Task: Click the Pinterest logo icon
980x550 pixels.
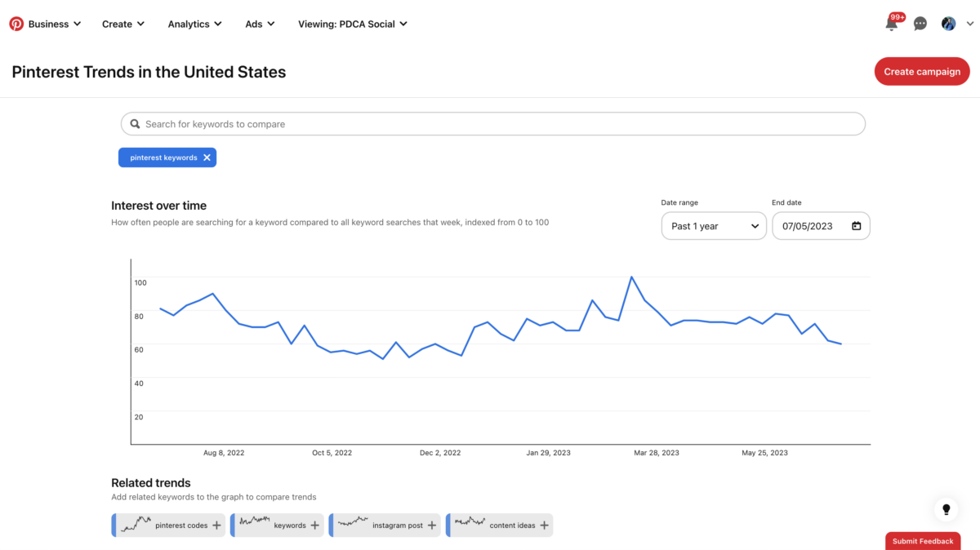Action: click(16, 24)
